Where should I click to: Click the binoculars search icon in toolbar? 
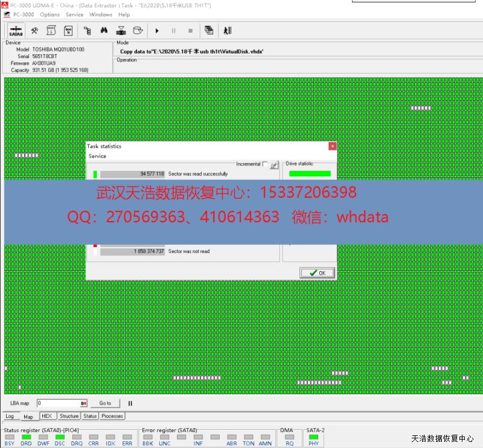tap(104, 30)
